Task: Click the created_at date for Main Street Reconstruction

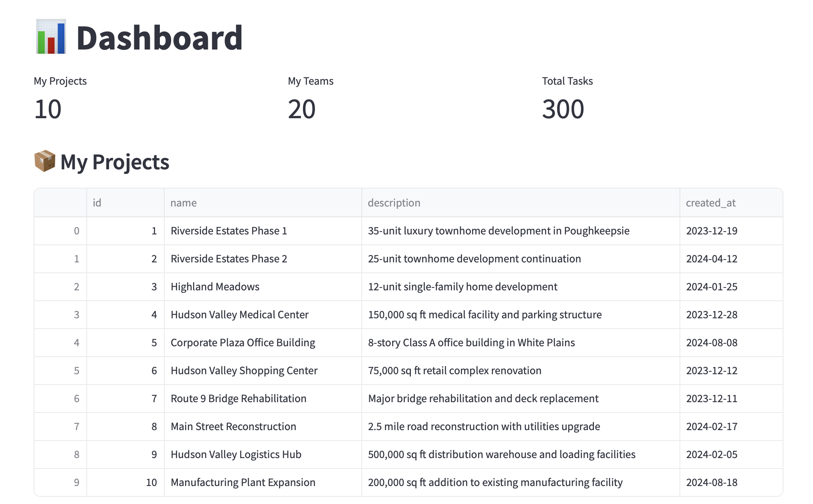Action: coord(711,427)
